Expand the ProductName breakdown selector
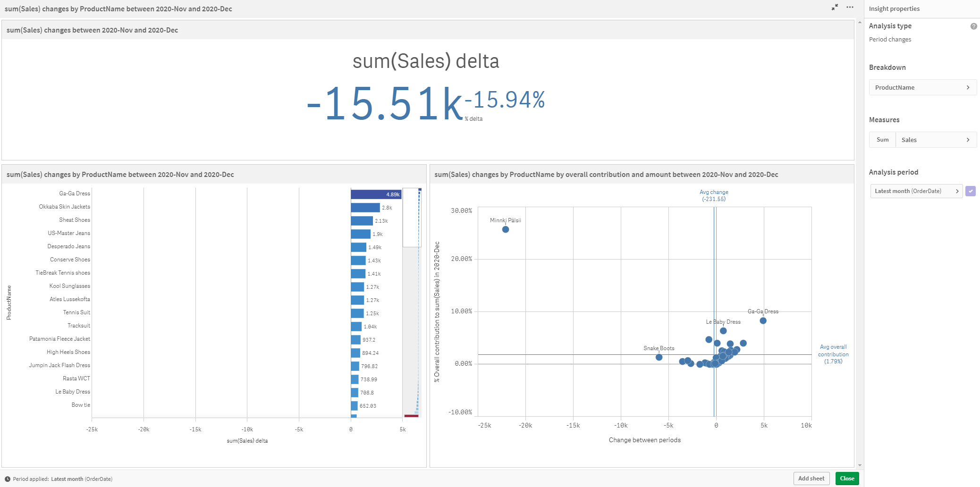 (x=922, y=87)
